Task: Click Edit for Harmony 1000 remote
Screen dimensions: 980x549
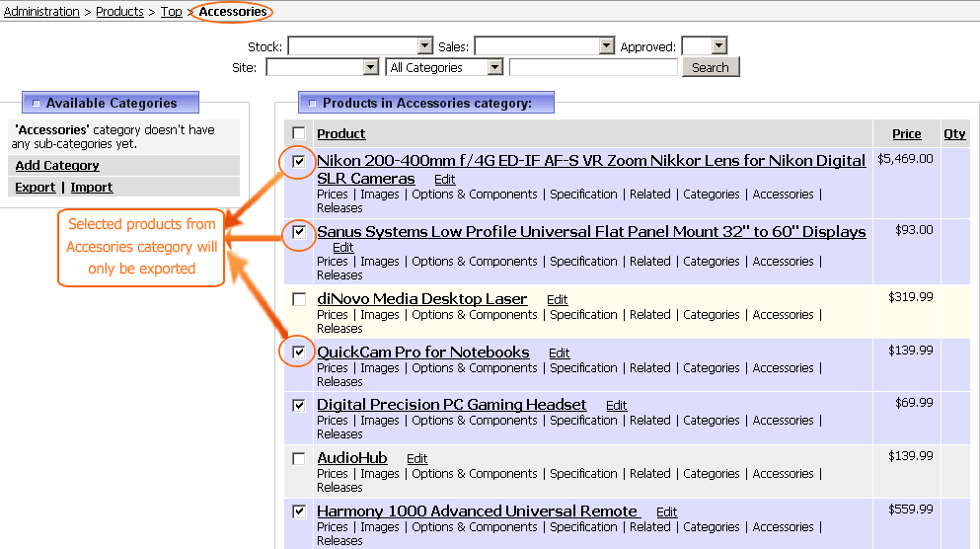Action: [667, 512]
